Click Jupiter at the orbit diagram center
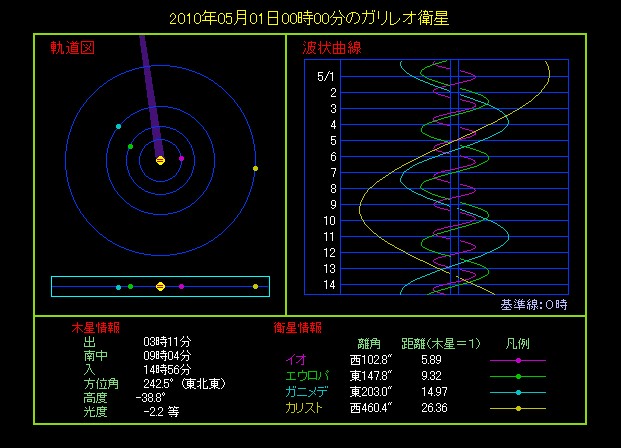This screenshot has width=621, height=448. [x=160, y=160]
